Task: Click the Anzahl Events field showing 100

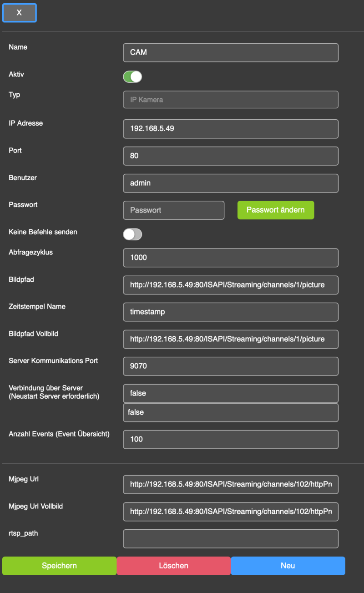Action: click(230, 439)
